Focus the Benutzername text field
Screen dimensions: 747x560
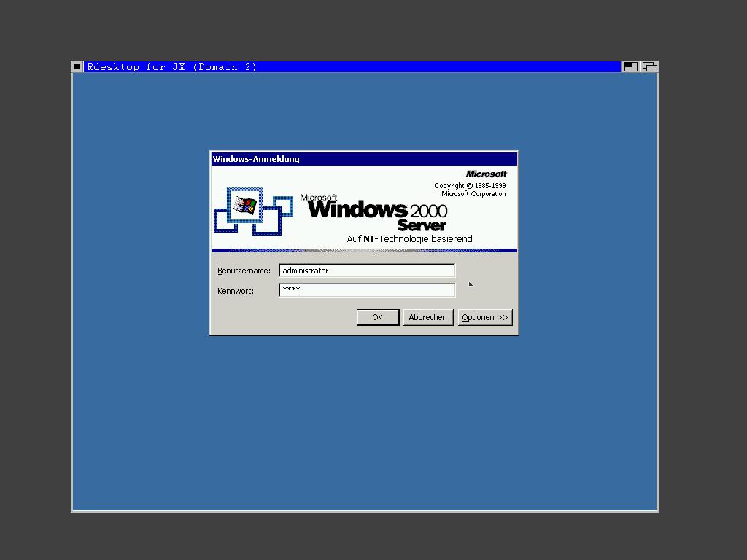coord(367,271)
